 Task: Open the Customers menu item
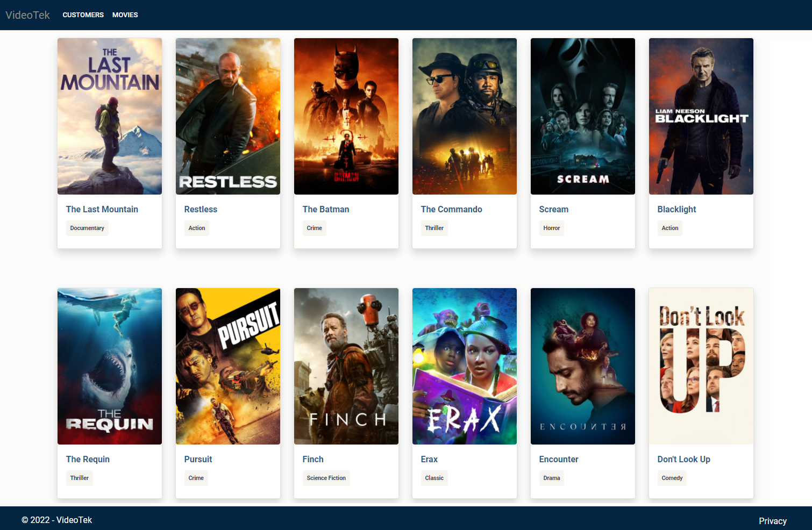click(x=83, y=15)
